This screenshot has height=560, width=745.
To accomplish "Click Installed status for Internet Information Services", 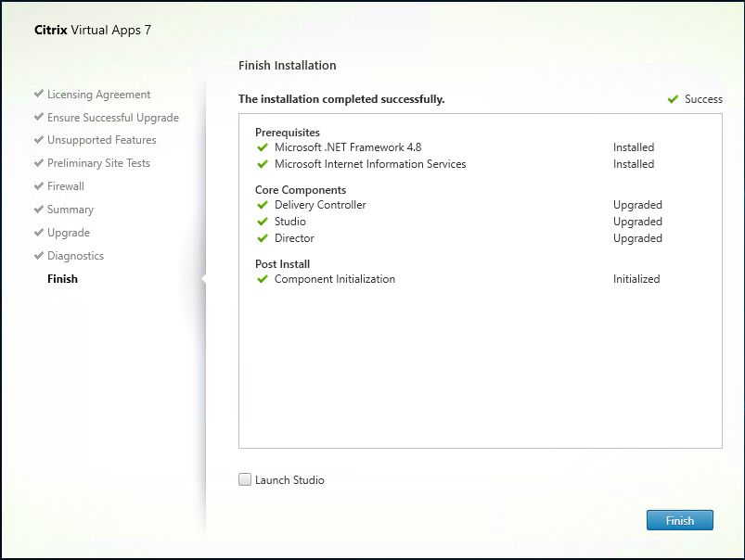I will pyautogui.click(x=634, y=164).
